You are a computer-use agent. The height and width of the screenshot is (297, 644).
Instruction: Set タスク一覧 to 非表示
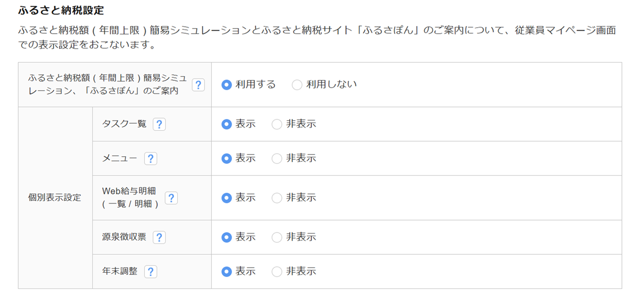point(277,124)
